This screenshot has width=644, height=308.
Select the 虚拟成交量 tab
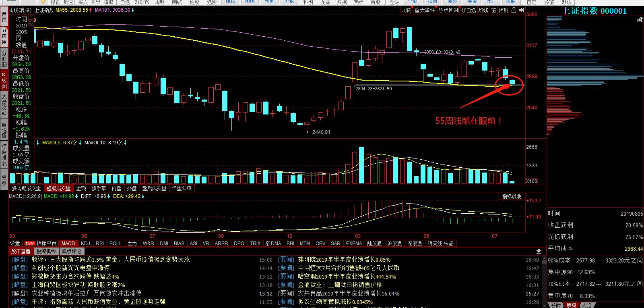[x=58, y=188]
